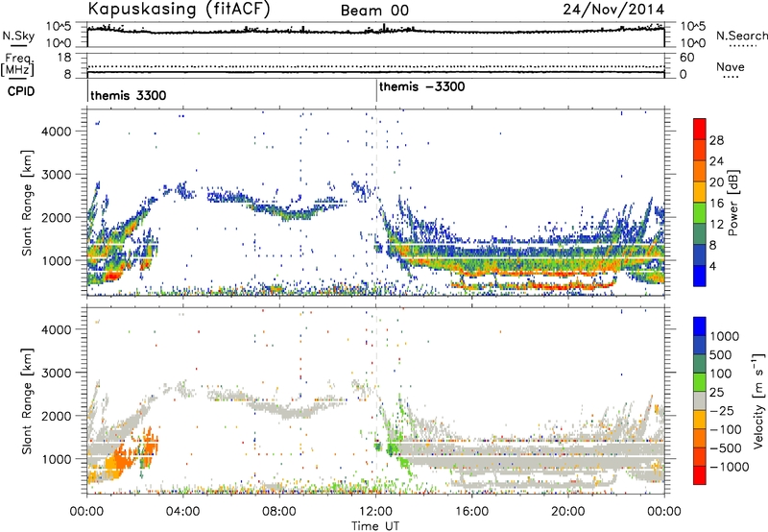768x532 pixels.
Task: Select the 'themis 3300' CPID marker
Action: tap(129, 95)
